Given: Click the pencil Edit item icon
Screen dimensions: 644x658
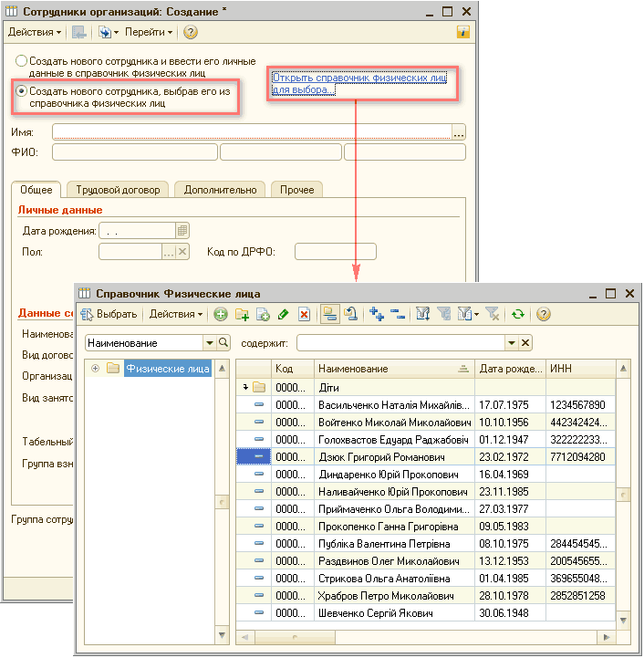Looking at the screenshot, I should pos(283,314).
